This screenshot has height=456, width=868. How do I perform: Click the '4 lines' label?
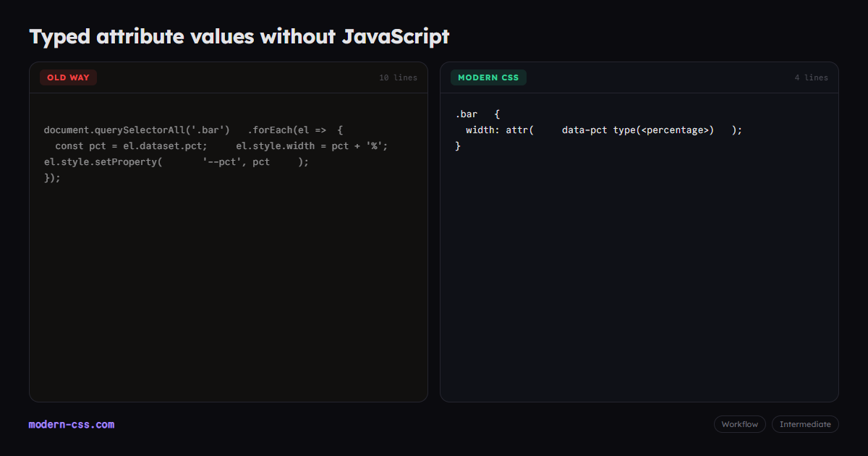pos(811,77)
